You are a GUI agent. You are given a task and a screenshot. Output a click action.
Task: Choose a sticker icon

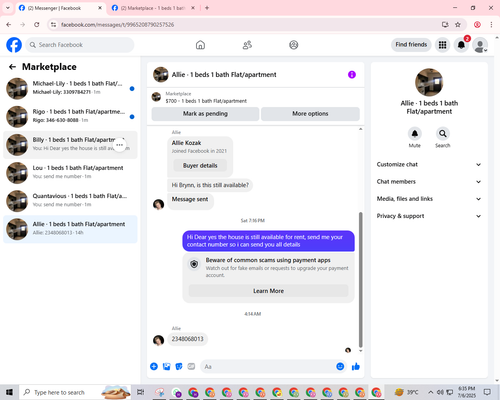point(179,367)
